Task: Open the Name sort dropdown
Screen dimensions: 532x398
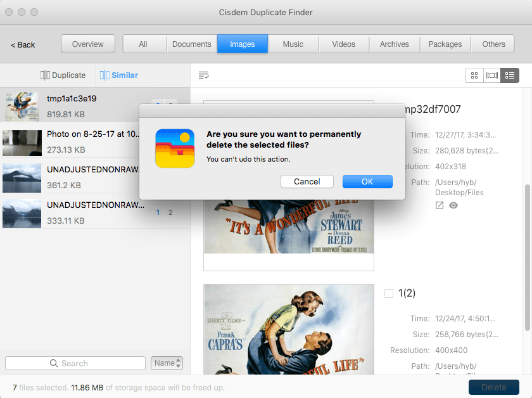Action: 167,363
